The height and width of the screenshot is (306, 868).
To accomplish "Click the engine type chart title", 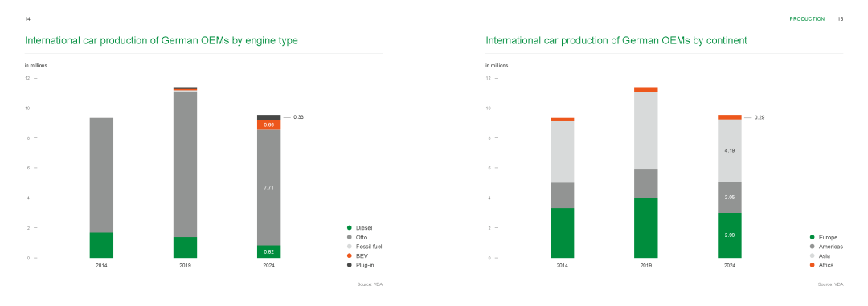I will click(x=162, y=40).
